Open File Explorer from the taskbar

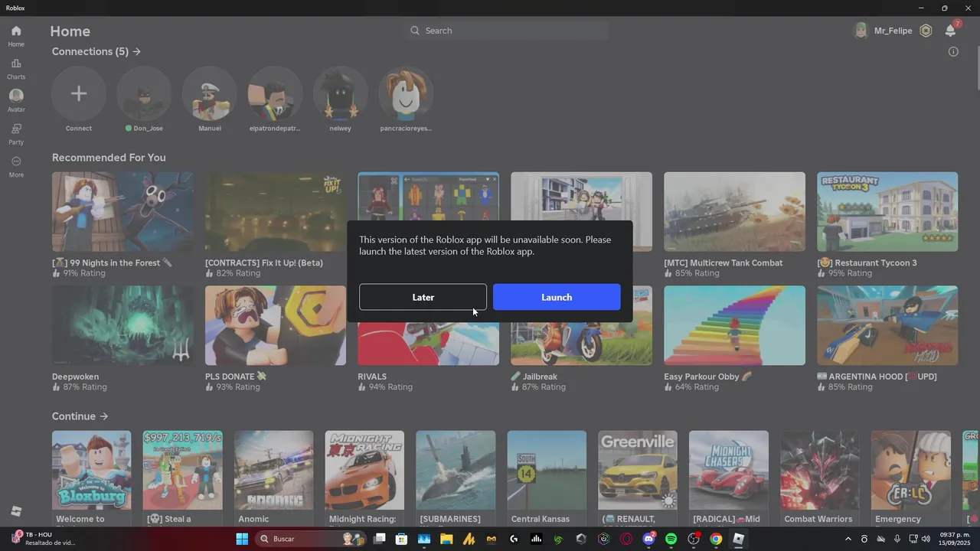tap(446, 539)
